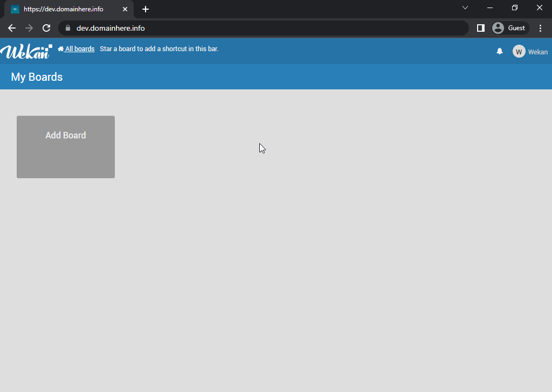This screenshot has width=552, height=392.
Task: Open Chrome's three-dot menu
Action: (x=540, y=28)
